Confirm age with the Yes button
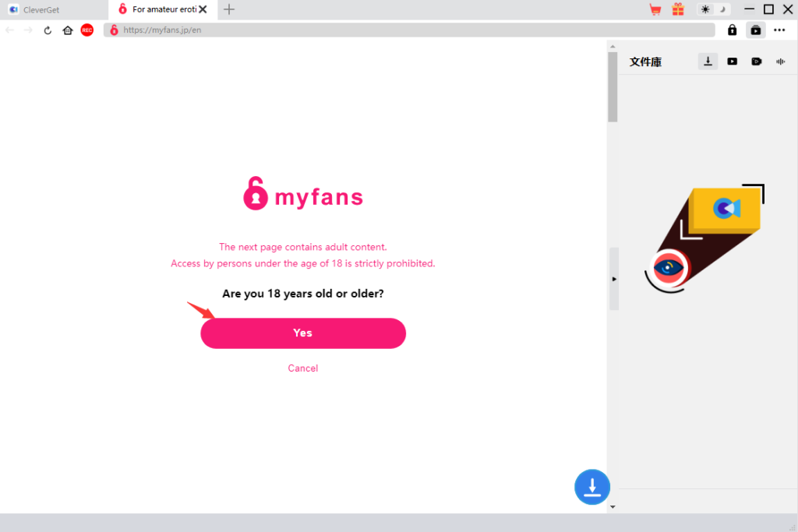Image resolution: width=798 pixels, height=532 pixels. pyautogui.click(x=303, y=333)
